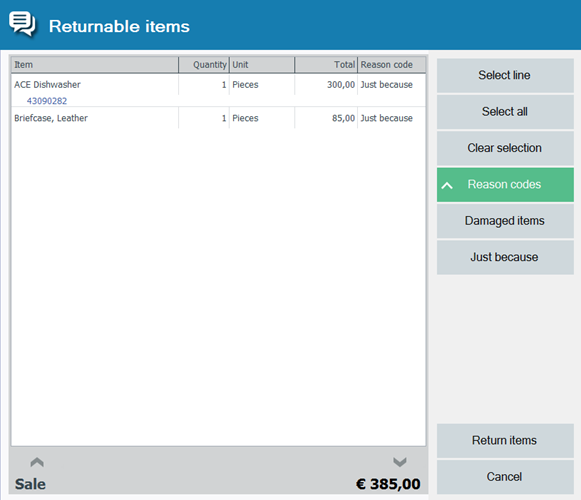581x500 pixels.
Task: Sort by the Quantity column header
Action: (204, 64)
